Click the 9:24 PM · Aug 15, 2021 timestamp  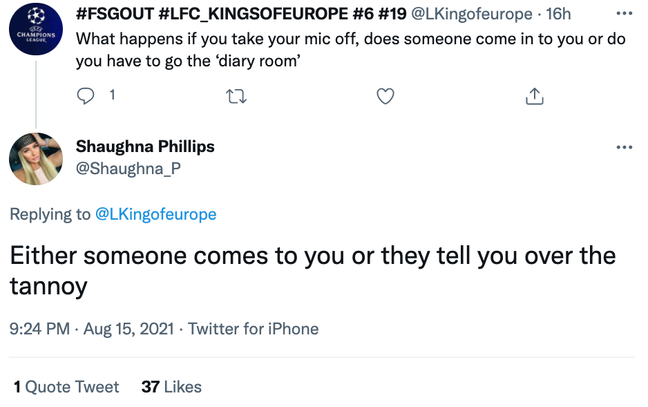coord(91,329)
